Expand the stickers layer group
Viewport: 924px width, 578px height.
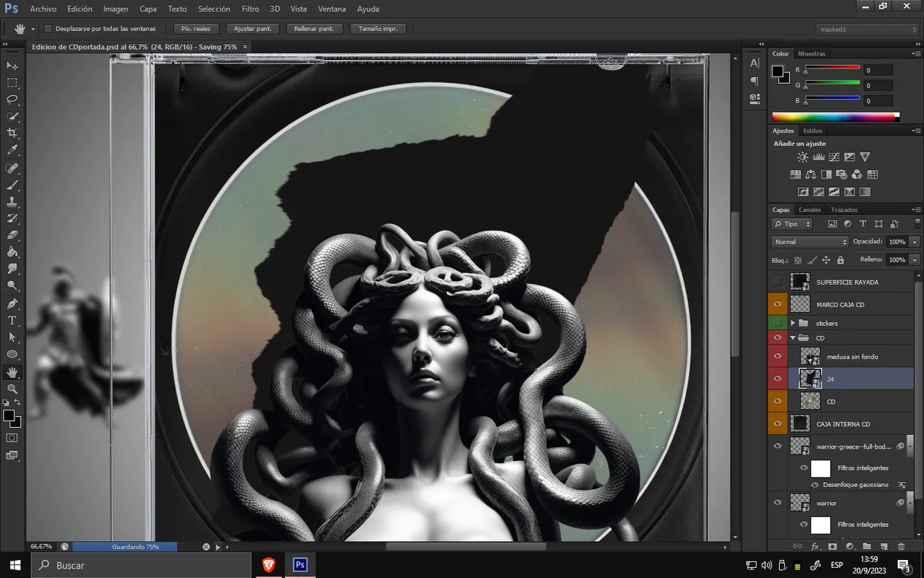pyautogui.click(x=793, y=323)
